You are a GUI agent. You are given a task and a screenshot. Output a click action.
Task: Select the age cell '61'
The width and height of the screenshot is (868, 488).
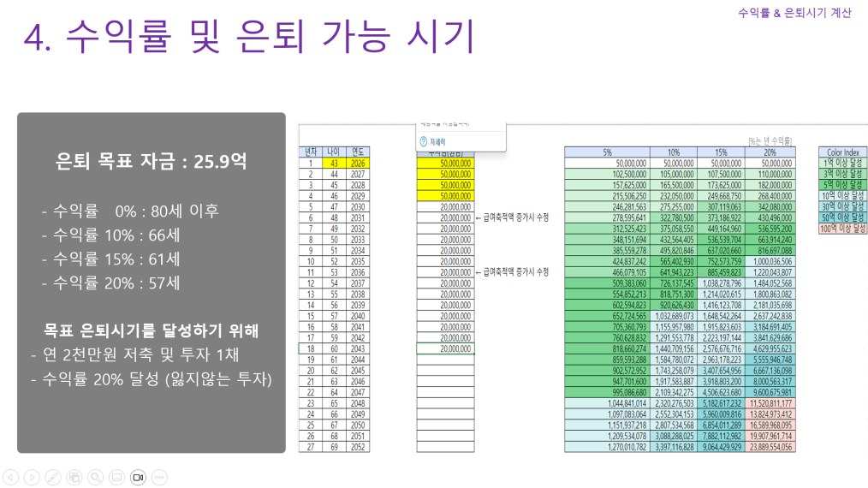[334, 360]
